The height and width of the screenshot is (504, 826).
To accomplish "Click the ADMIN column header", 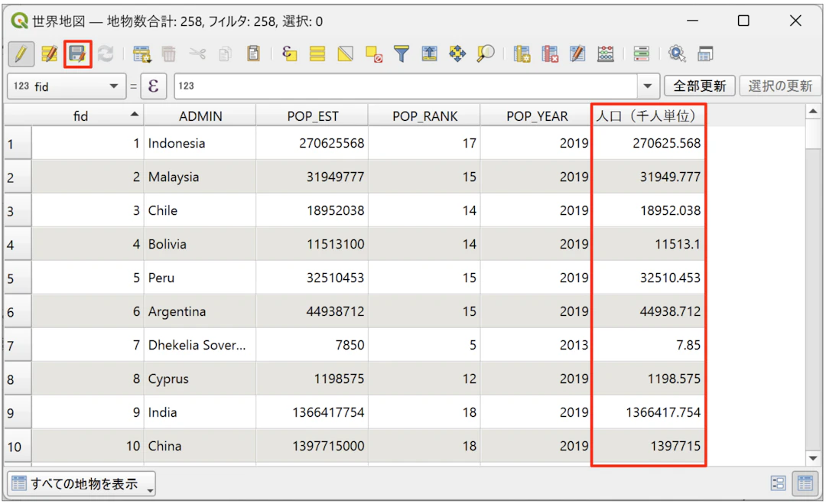I will click(200, 116).
